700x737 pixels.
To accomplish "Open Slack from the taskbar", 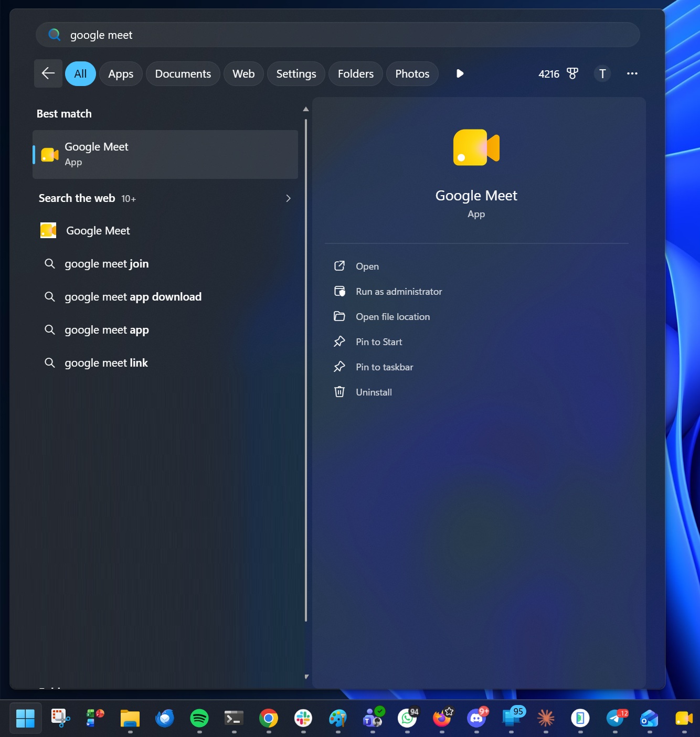I will click(303, 718).
